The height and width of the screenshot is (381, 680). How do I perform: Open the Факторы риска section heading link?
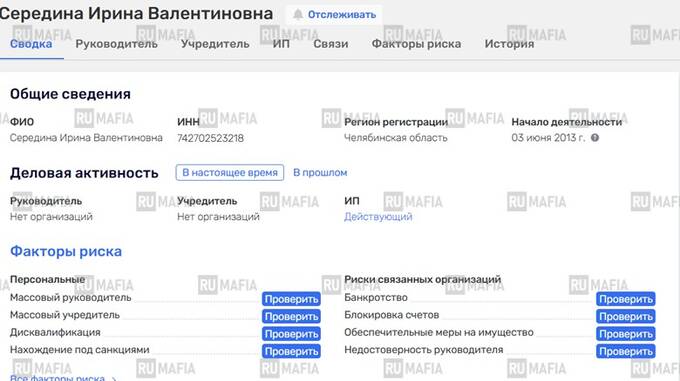pos(66,251)
